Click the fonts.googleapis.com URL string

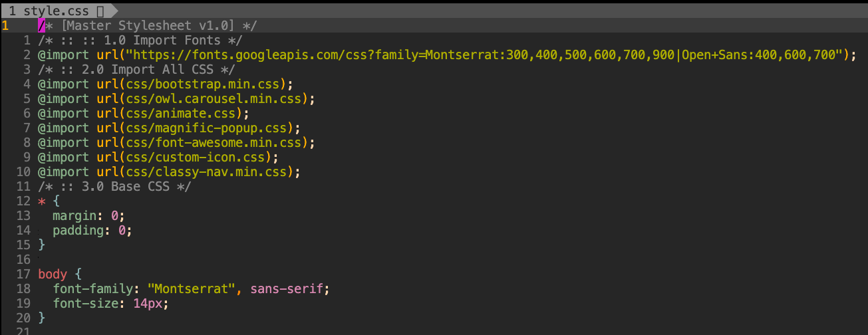click(x=486, y=55)
